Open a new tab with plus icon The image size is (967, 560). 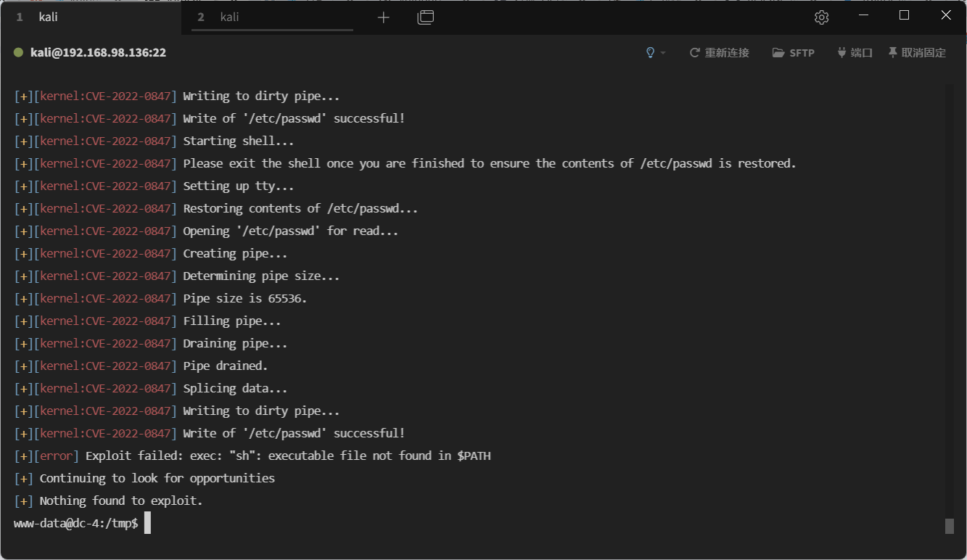point(384,17)
